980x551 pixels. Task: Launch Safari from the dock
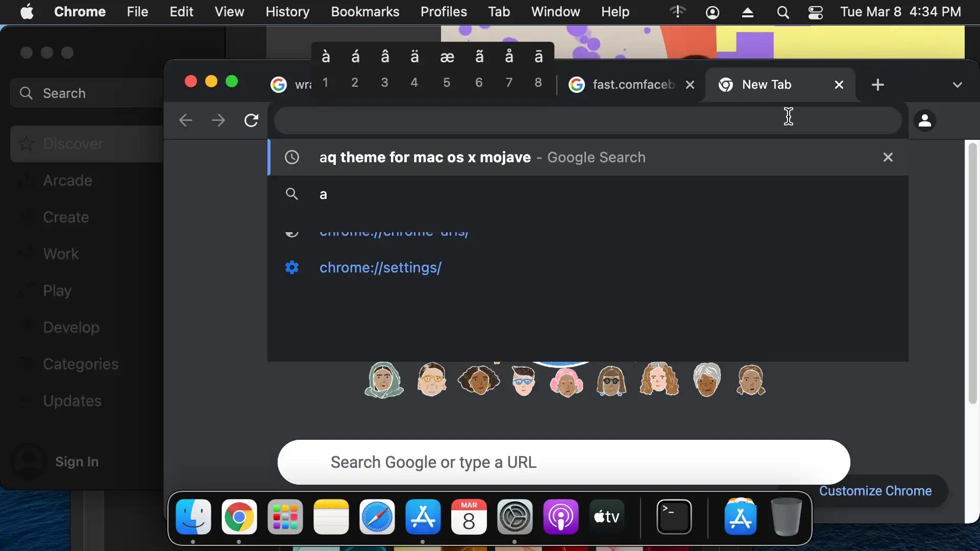coord(377,517)
